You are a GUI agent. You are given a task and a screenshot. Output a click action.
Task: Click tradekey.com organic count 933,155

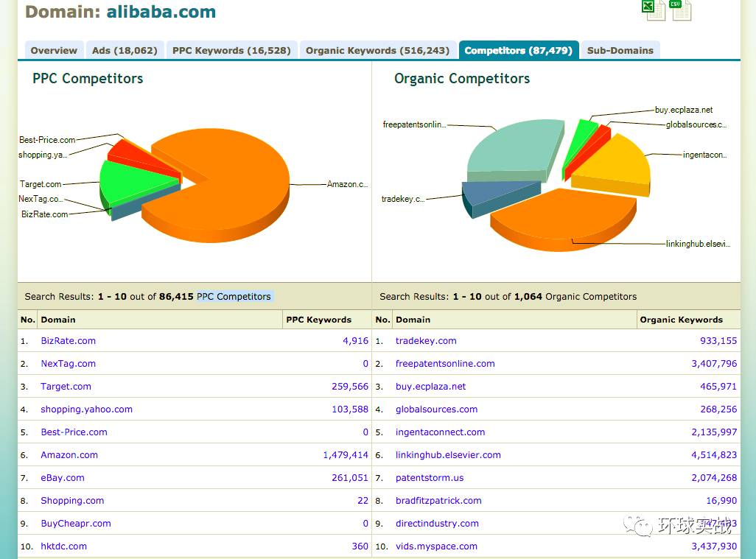tap(718, 341)
